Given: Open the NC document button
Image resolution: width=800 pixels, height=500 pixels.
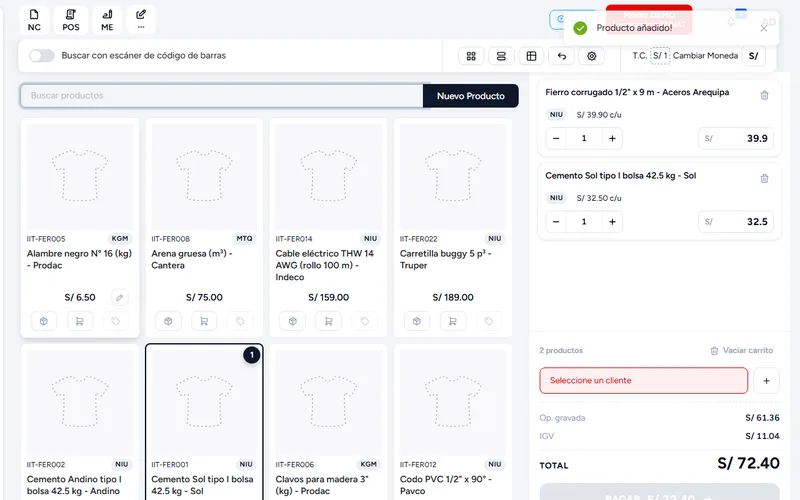Looking at the screenshot, I should pyautogui.click(x=34, y=20).
